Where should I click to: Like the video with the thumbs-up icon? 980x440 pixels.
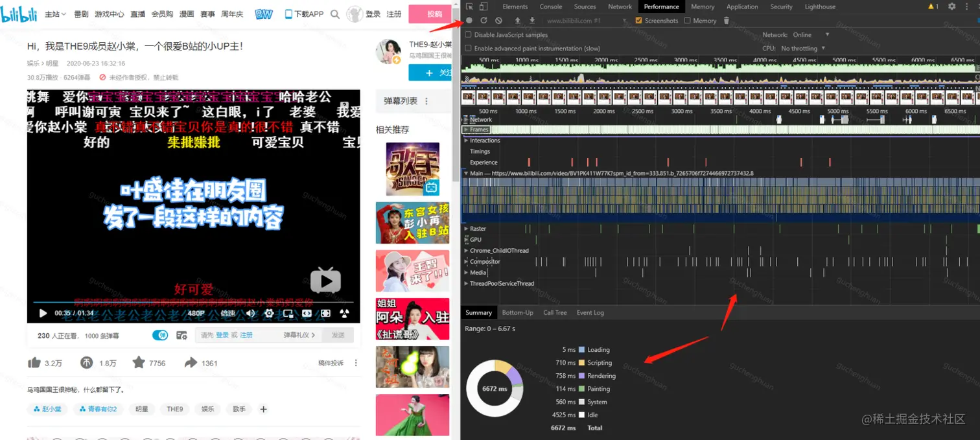click(34, 363)
